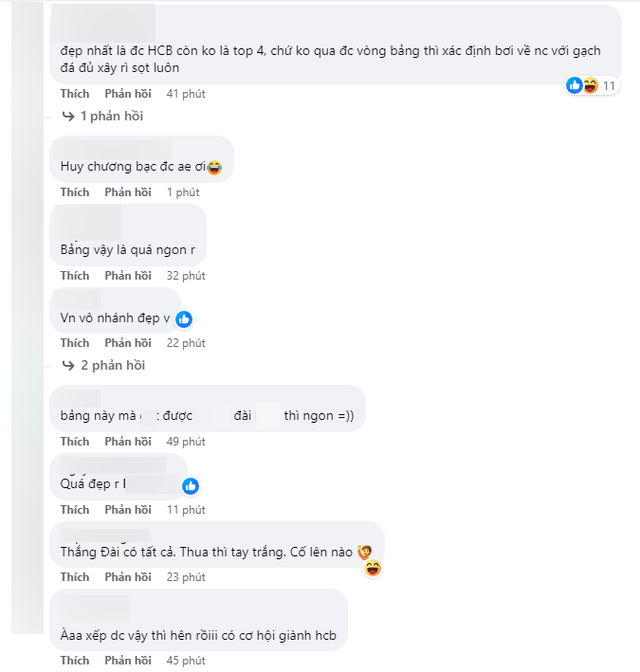Open the '41 phút' timestamp link
The width and height of the screenshot is (640, 672).
pyautogui.click(x=185, y=93)
